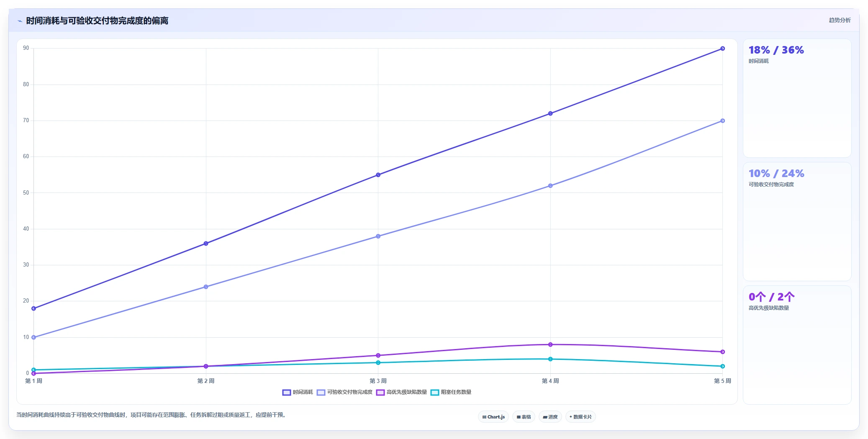
Task: Click the 阻塞任务数量 point at 第 5 周
Action: click(x=723, y=366)
